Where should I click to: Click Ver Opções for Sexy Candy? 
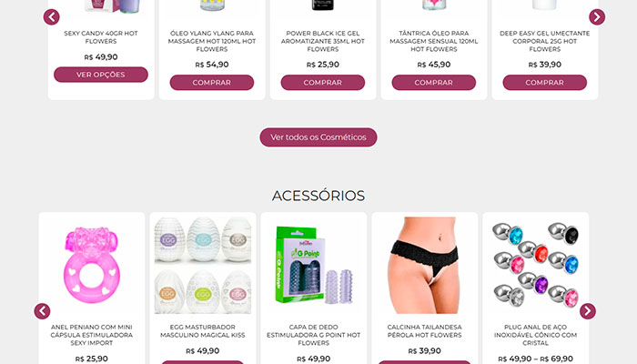pyautogui.click(x=101, y=75)
